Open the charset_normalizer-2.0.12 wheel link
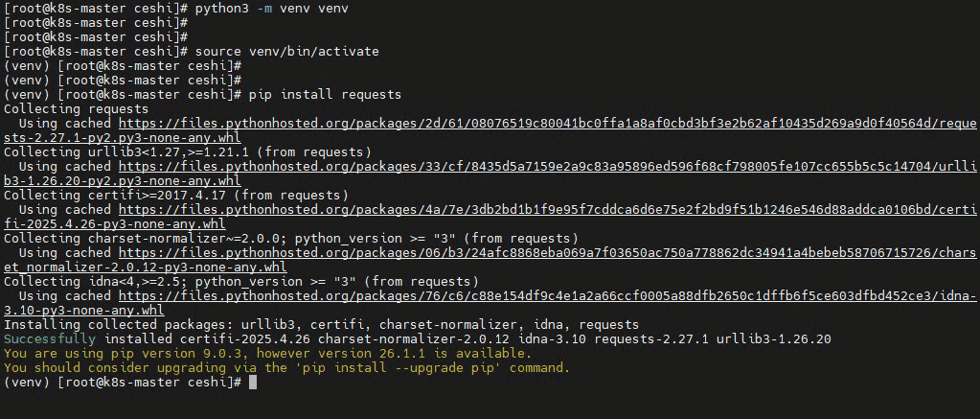Screen dimensions: 980x419 [547, 253]
